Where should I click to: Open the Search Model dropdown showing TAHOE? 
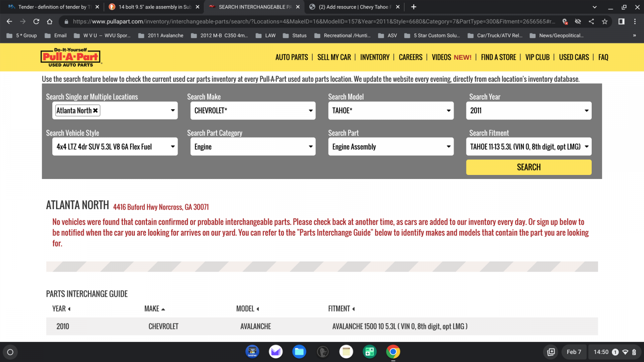pyautogui.click(x=391, y=111)
